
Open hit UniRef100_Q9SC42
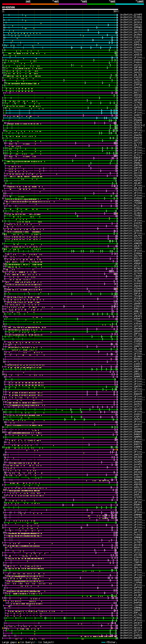[131, 25]
